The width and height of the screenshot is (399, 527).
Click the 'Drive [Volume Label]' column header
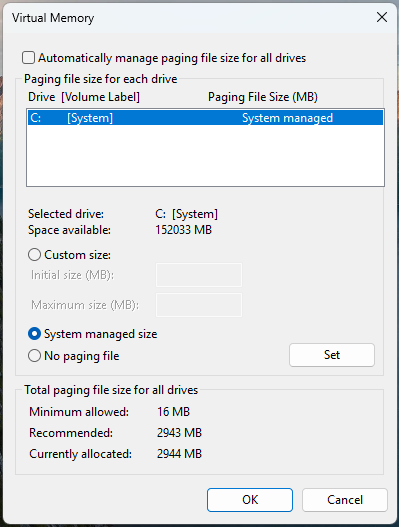84,97
